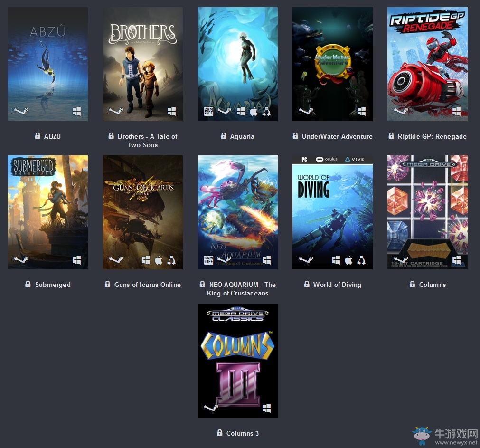Click the Steam icon on Guns of Icarus cover
This screenshot has width=480, height=448.
pyautogui.click(x=116, y=260)
